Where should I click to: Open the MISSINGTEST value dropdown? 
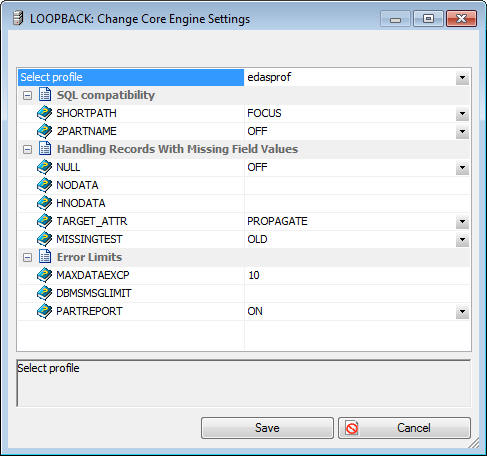(x=462, y=240)
